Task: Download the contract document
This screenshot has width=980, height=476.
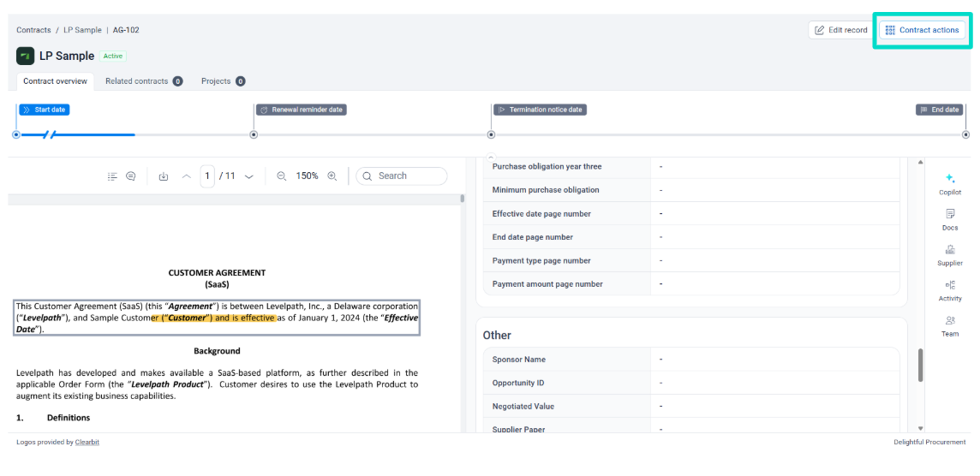Action: pyautogui.click(x=164, y=176)
